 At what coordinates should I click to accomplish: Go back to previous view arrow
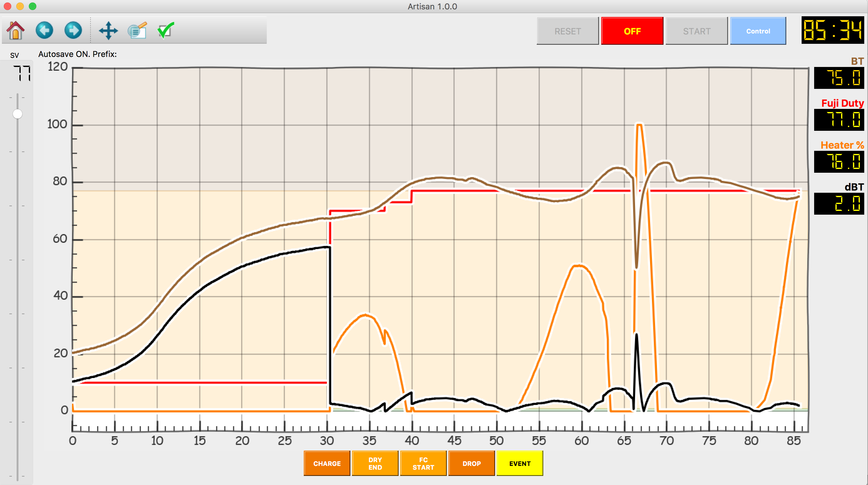pos(44,31)
